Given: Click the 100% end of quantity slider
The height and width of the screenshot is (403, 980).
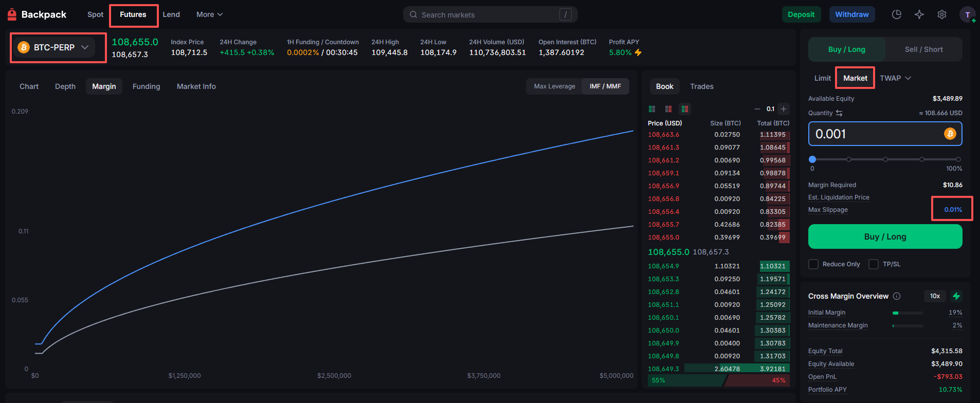Looking at the screenshot, I should (958, 159).
